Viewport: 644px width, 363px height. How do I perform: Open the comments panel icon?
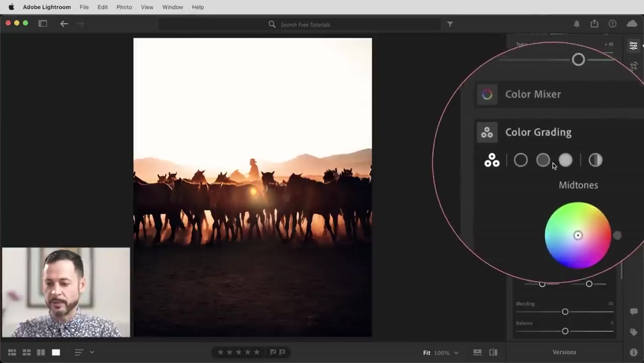pyautogui.click(x=634, y=312)
